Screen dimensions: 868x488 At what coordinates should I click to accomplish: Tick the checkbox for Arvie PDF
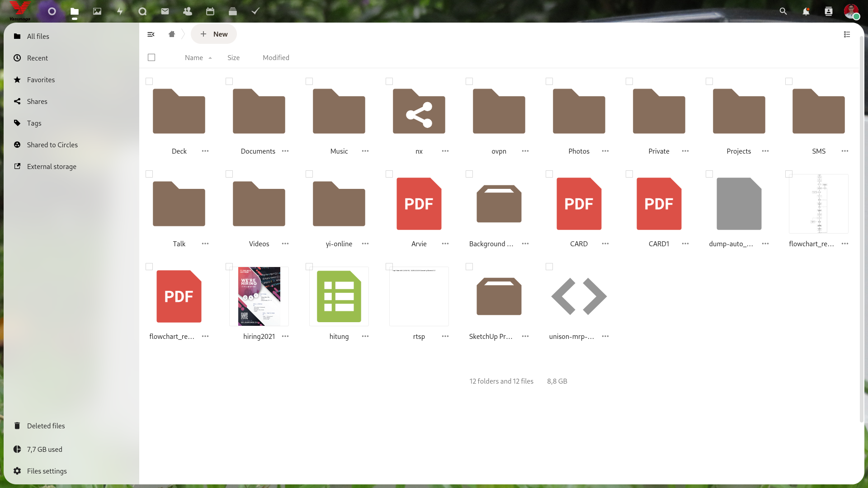[x=389, y=174]
